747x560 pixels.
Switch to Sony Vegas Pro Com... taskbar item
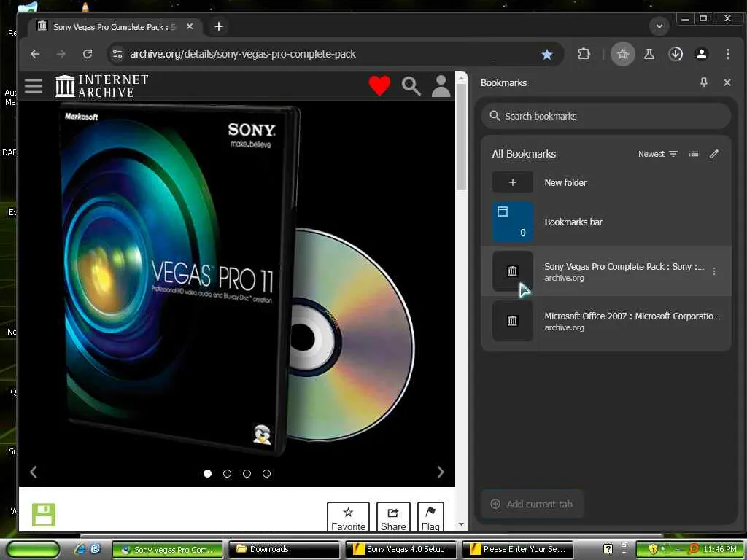[168, 550]
